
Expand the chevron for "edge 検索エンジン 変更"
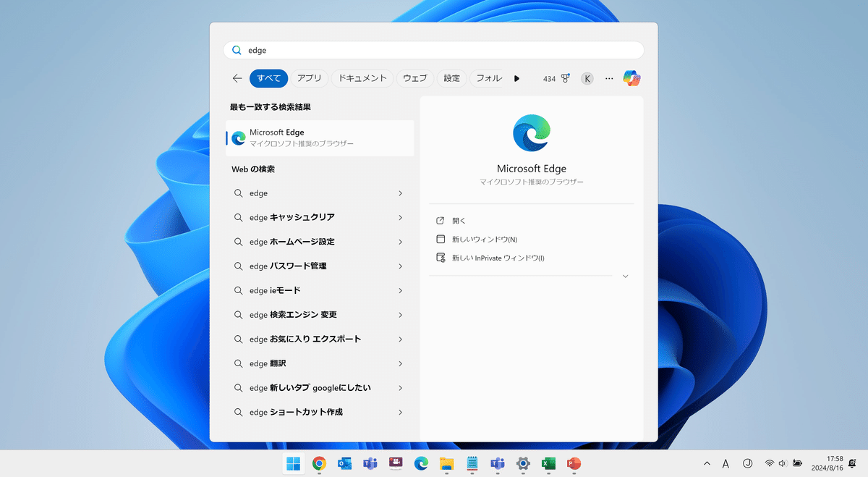click(401, 315)
